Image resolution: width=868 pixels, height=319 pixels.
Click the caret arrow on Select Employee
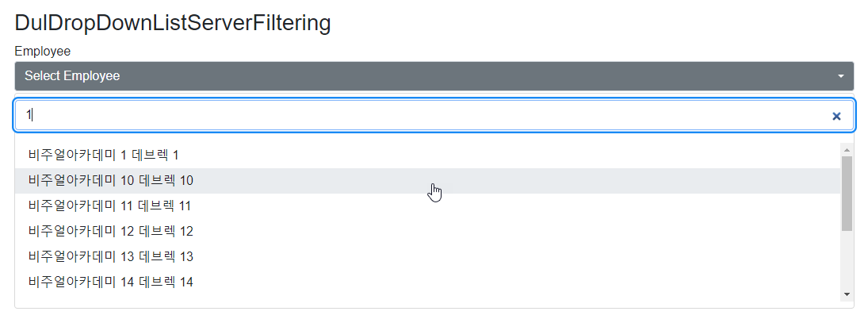point(840,76)
